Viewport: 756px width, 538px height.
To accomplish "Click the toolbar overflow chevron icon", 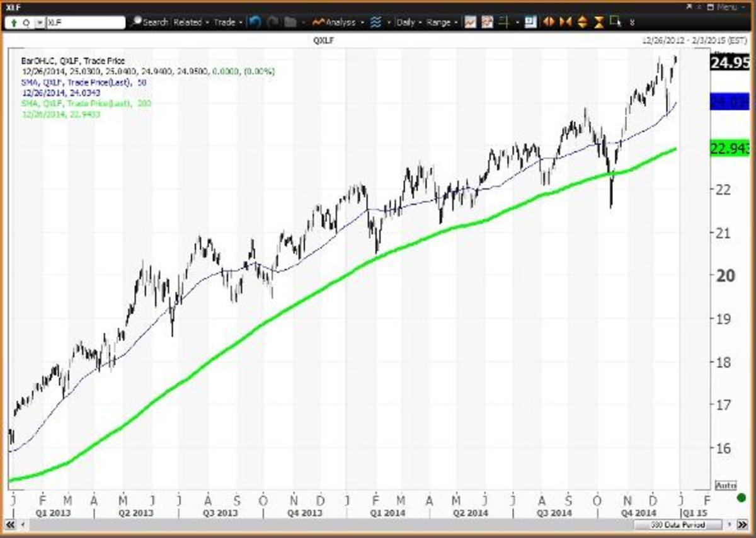I will pos(633,22).
